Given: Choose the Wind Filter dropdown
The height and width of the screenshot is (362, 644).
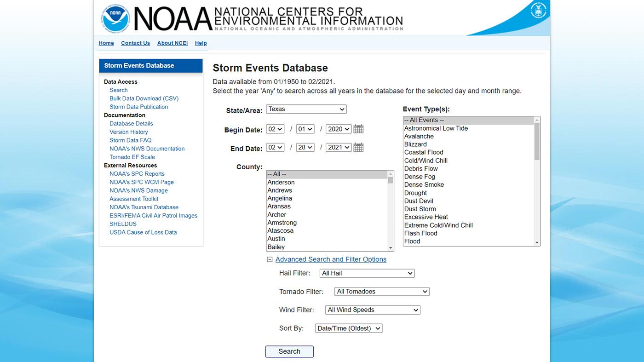Looking at the screenshot, I should pos(372,310).
